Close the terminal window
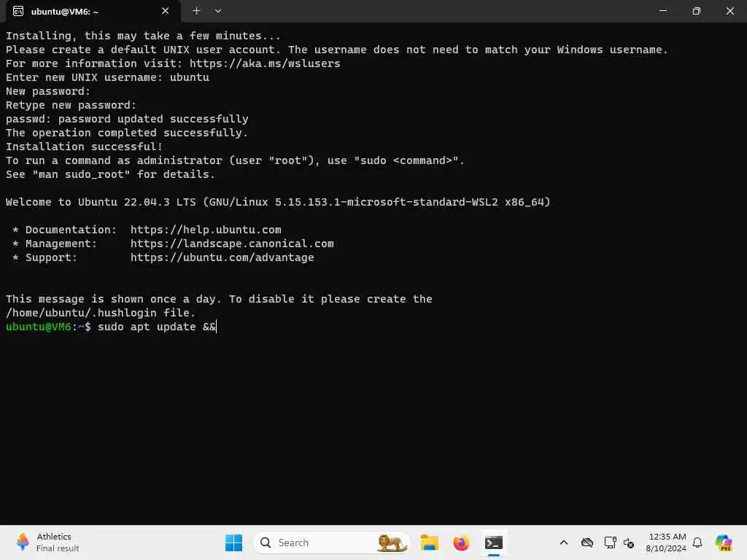The height and width of the screenshot is (560, 747). point(729,10)
